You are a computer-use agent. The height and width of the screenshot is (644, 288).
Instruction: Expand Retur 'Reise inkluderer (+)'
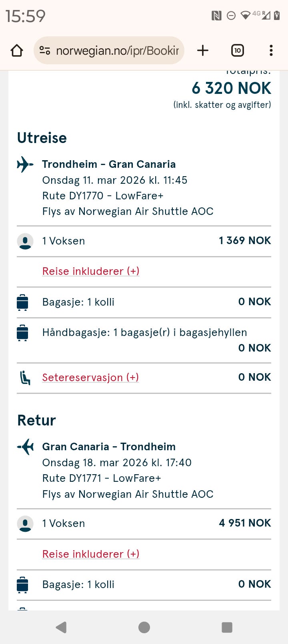tap(91, 554)
